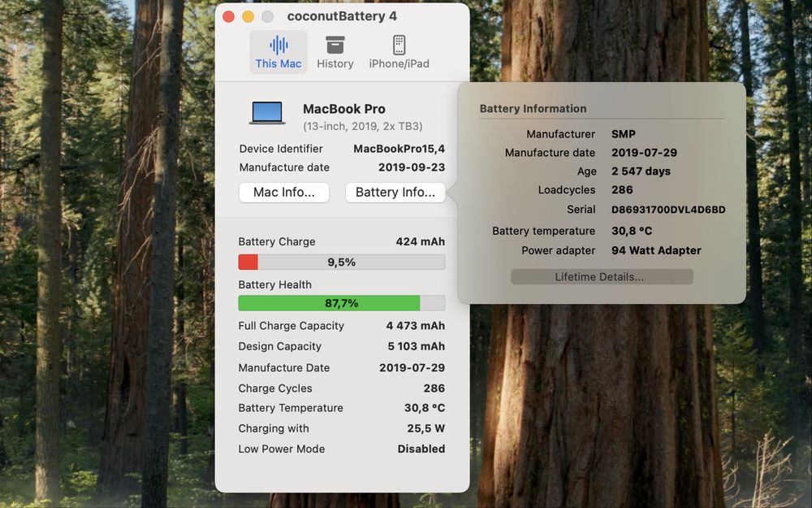Click the Battery Information heading
Screen dimensions: 812x508
(x=533, y=109)
